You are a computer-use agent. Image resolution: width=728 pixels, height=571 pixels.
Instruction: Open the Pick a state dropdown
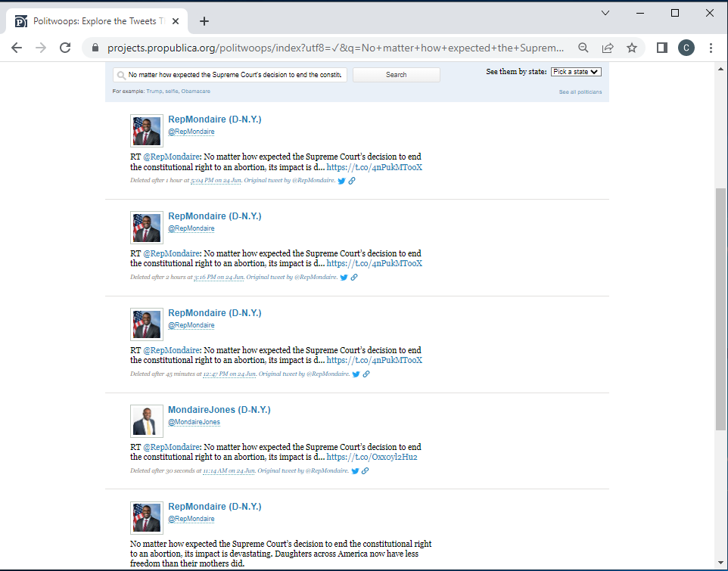point(576,72)
